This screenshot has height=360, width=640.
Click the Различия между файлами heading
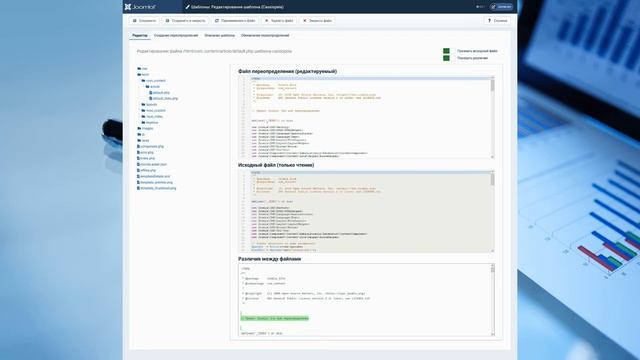269,259
